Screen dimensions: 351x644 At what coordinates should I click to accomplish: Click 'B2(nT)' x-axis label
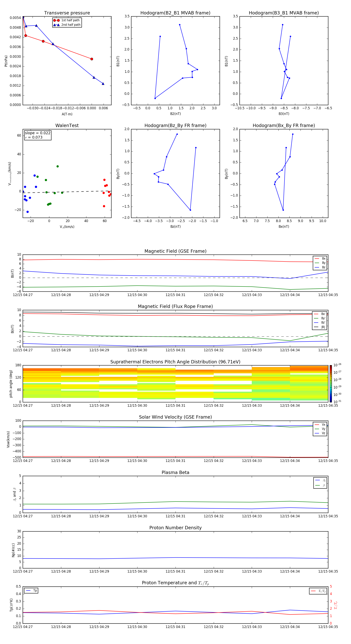pyautogui.click(x=175, y=114)
